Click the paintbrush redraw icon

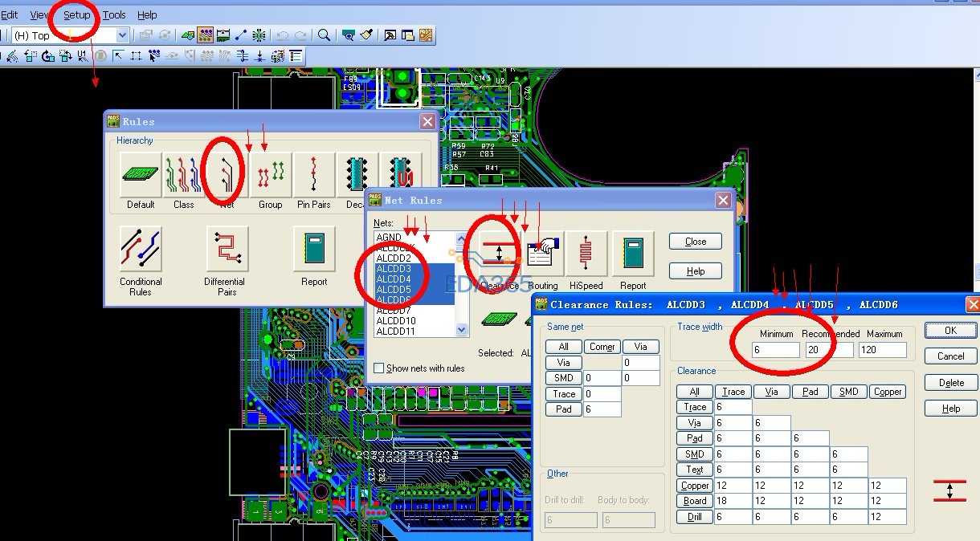tap(366, 35)
